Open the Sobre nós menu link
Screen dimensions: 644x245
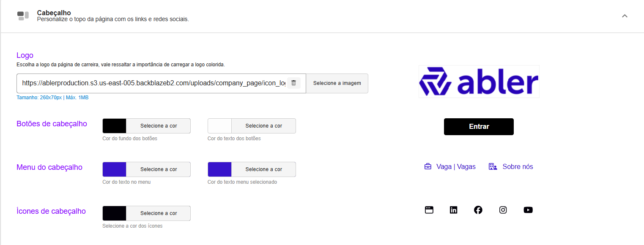pos(518,166)
